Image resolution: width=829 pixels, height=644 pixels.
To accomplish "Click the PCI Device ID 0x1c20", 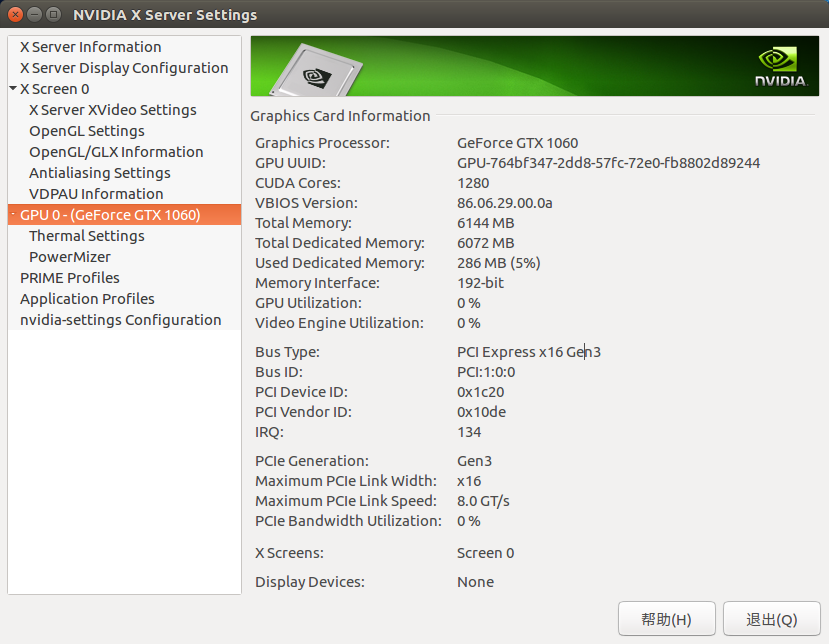I will tap(481, 392).
